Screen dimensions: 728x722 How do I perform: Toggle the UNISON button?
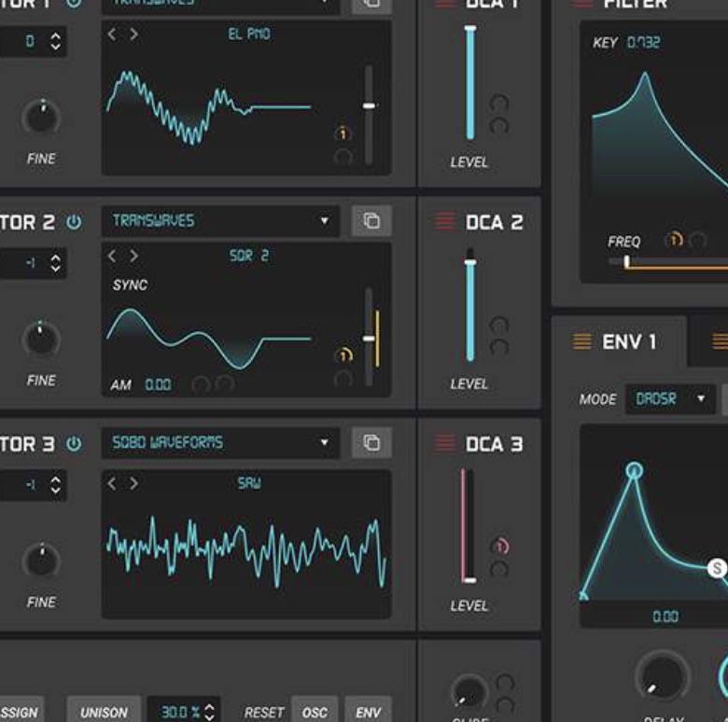[104, 710]
